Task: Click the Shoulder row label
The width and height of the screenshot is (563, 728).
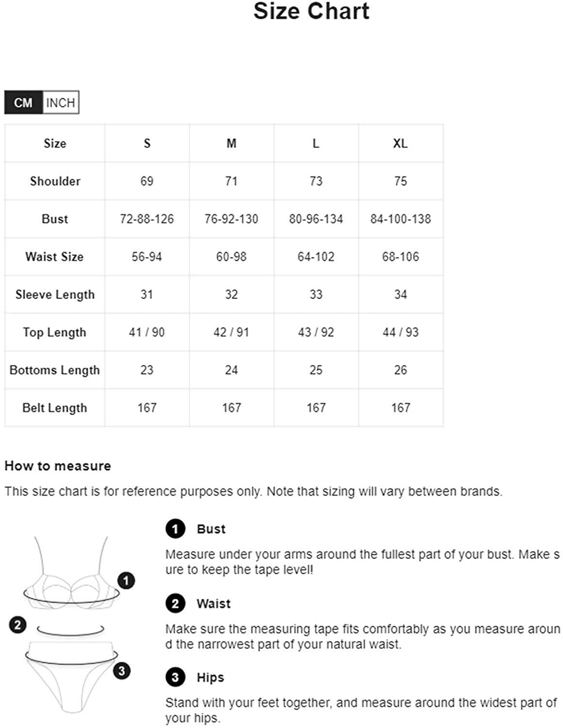Action: point(55,181)
